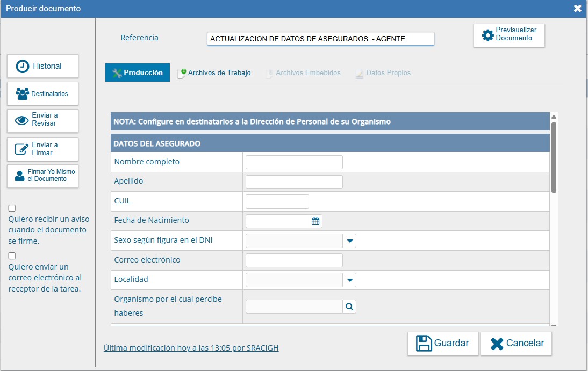Image resolution: width=588 pixels, height=371 pixels.
Task: Click the green plus icon on Archivos de Trabajo
Action: (183, 72)
